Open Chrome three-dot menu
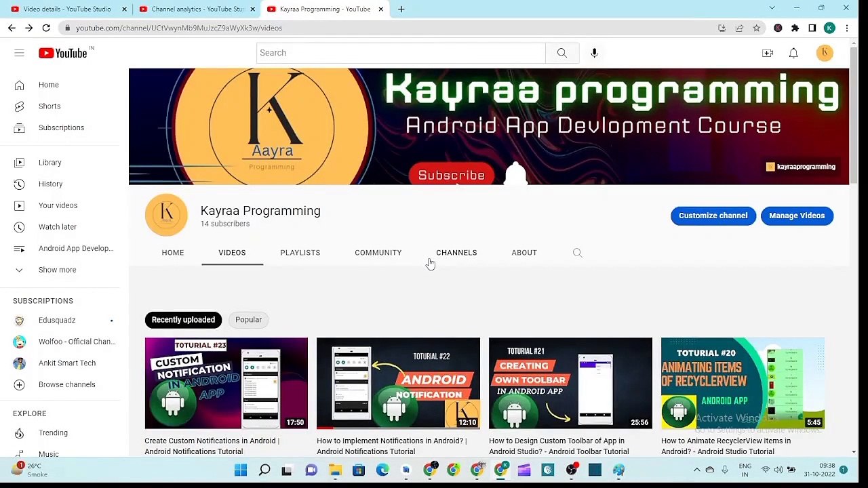 point(846,28)
